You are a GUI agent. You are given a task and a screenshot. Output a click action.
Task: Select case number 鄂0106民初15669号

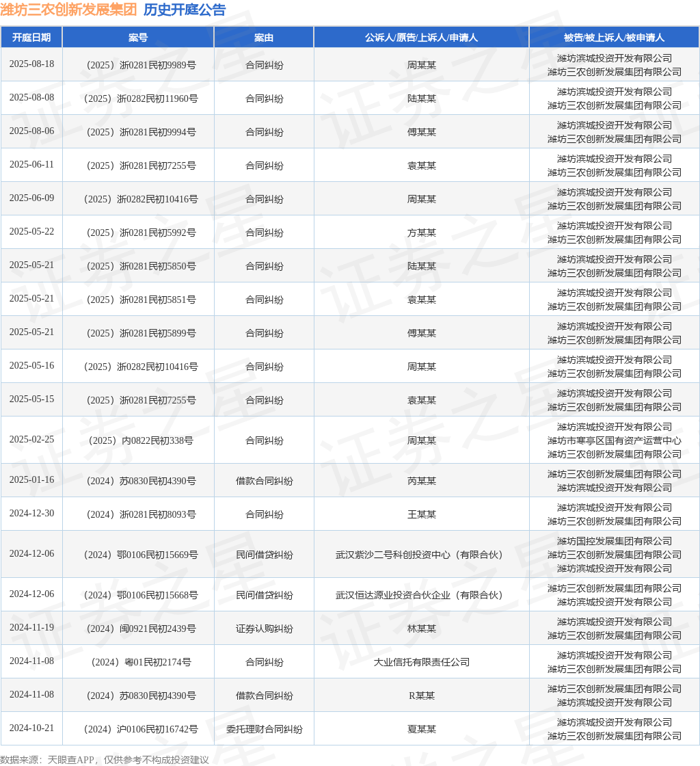(141, 555)
